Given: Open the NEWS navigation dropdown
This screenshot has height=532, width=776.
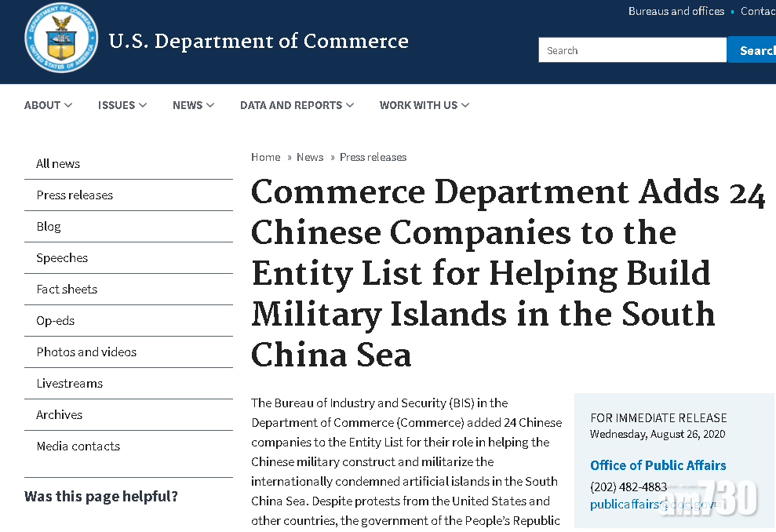Looking at the screenshot, I should (193, 105).
